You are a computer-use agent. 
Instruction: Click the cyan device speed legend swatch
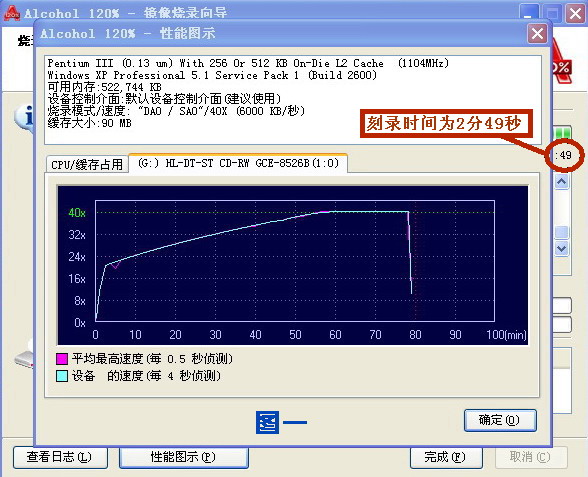62,376
